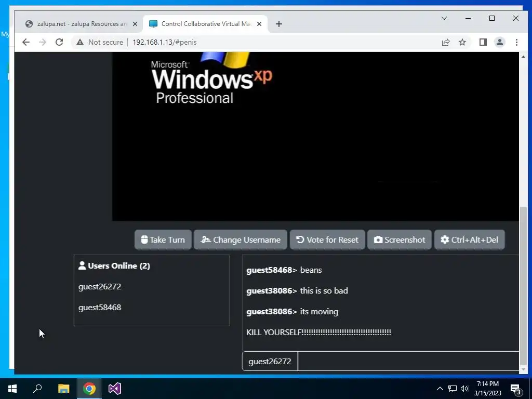Show hidden system tray icons
Screen dimensions: 532x399
[x=440, y=389]
